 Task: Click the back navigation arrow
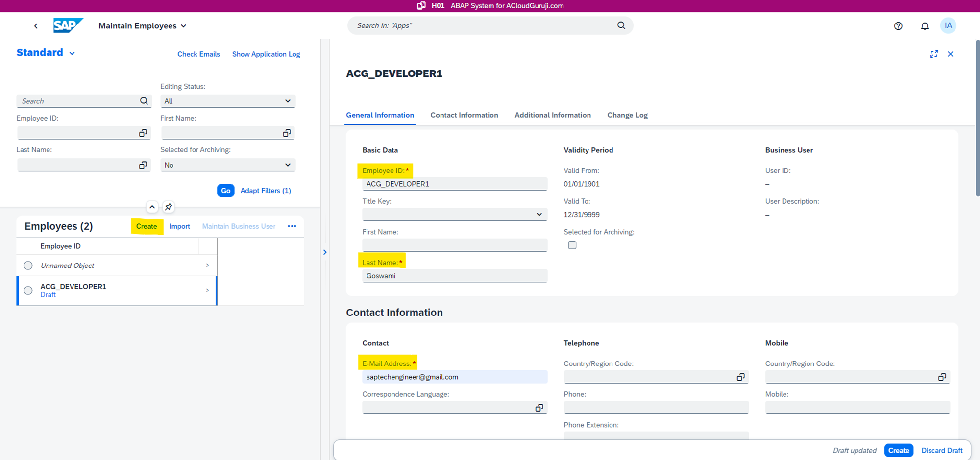point(36,26)
